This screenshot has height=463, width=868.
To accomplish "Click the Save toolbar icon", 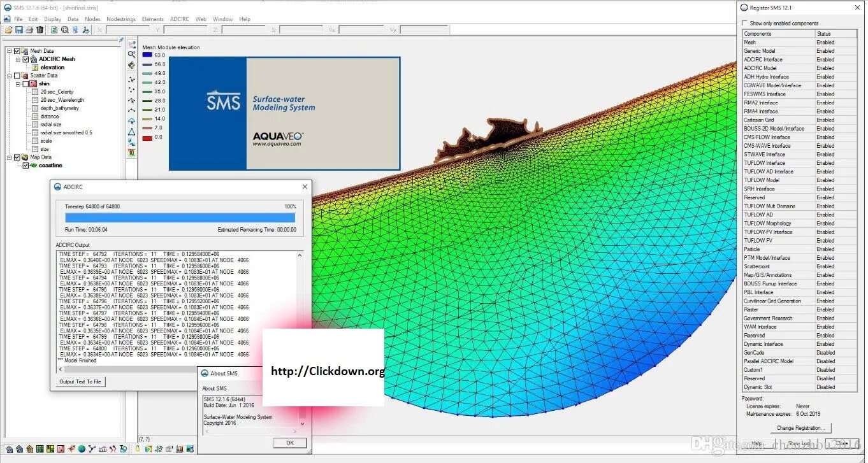I will pos(19,29).
